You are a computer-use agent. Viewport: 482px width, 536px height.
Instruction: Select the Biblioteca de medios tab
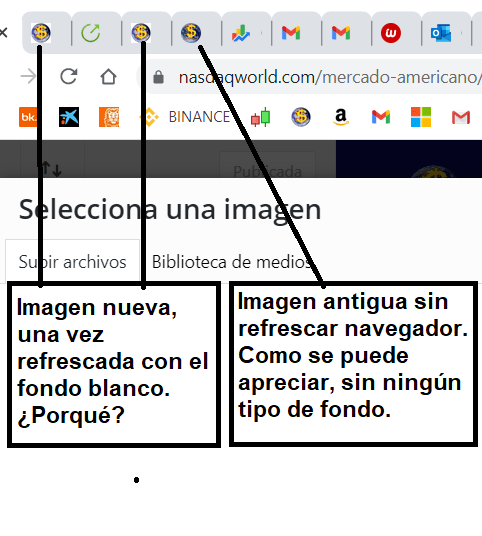click(x=231, y=262)
